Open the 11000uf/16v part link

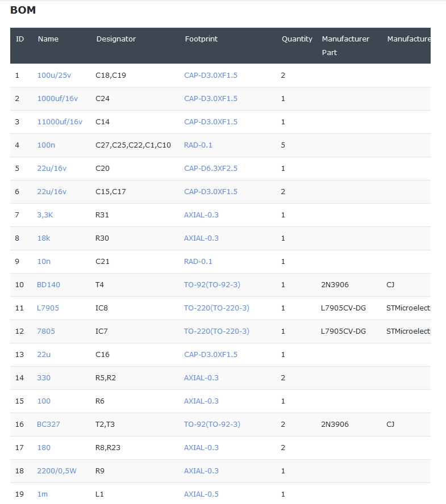[x=60, y=121]
